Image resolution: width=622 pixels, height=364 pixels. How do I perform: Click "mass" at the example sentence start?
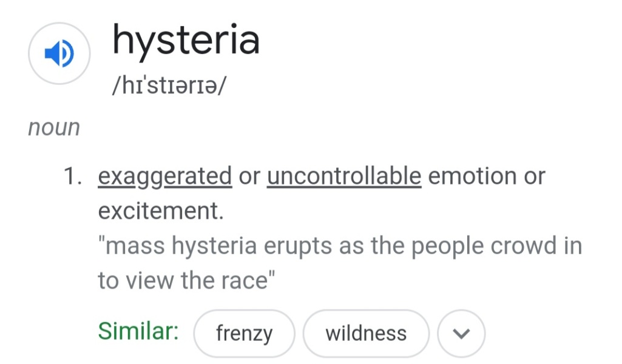tap(135, 246)
